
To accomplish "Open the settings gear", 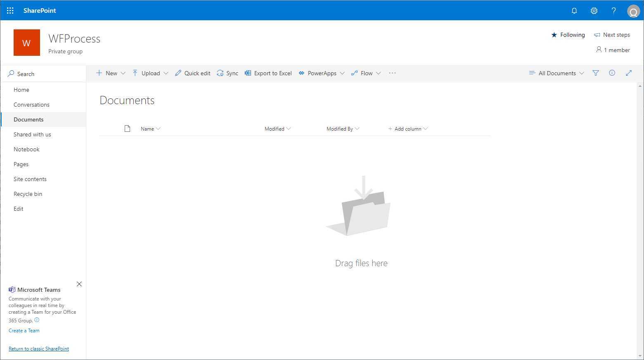I will (x=594, y=11).
